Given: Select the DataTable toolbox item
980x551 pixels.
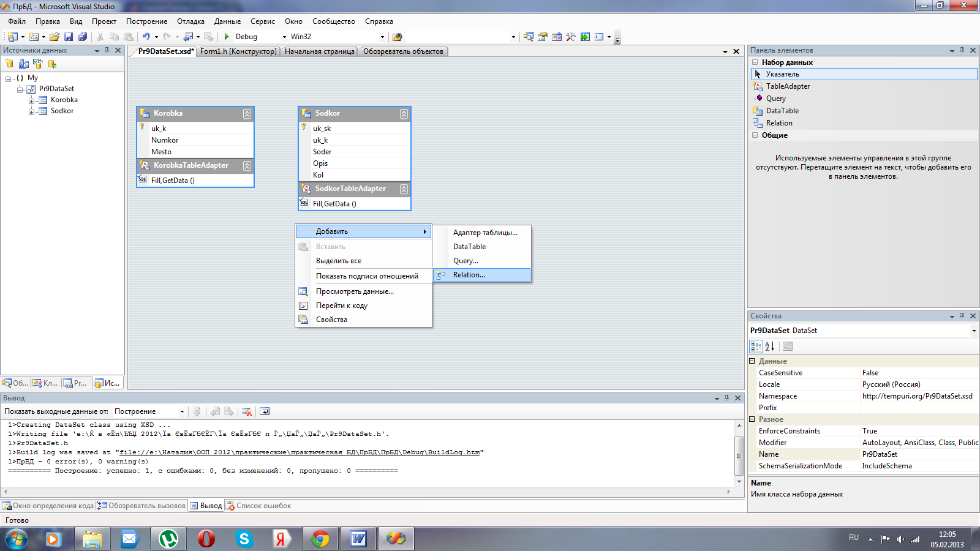Looking at the screenshot, I should (863, 111).
